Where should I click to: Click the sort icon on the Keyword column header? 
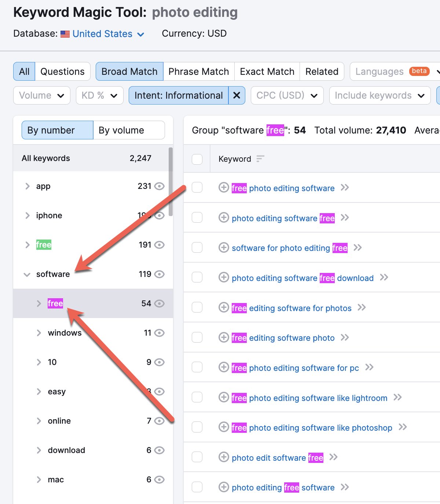tap(260, 158)
